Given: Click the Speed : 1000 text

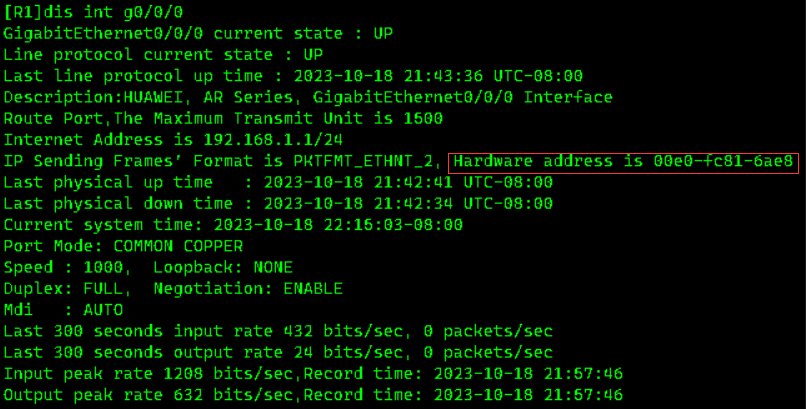Looking at the screenshot, I should click(x=62, y=268).
